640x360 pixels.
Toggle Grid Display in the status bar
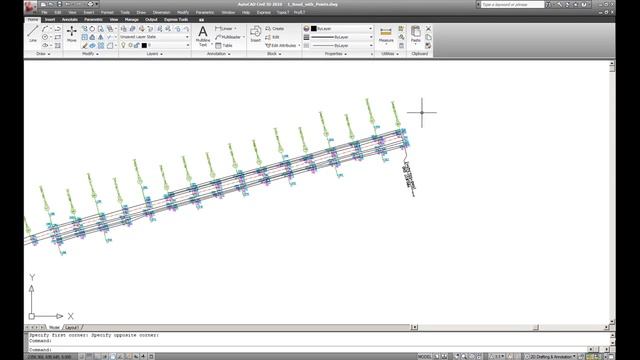pyautogui.click(x=89, y=357)
